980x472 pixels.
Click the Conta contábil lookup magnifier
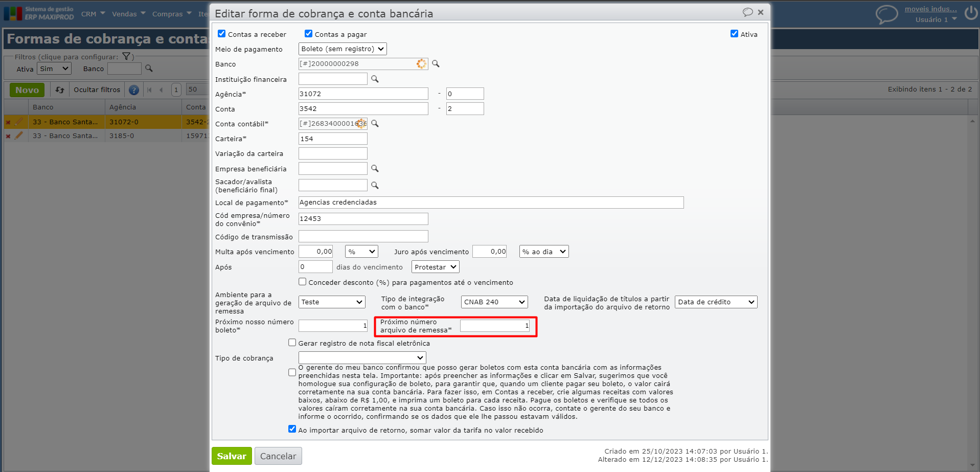click(375, 124)
